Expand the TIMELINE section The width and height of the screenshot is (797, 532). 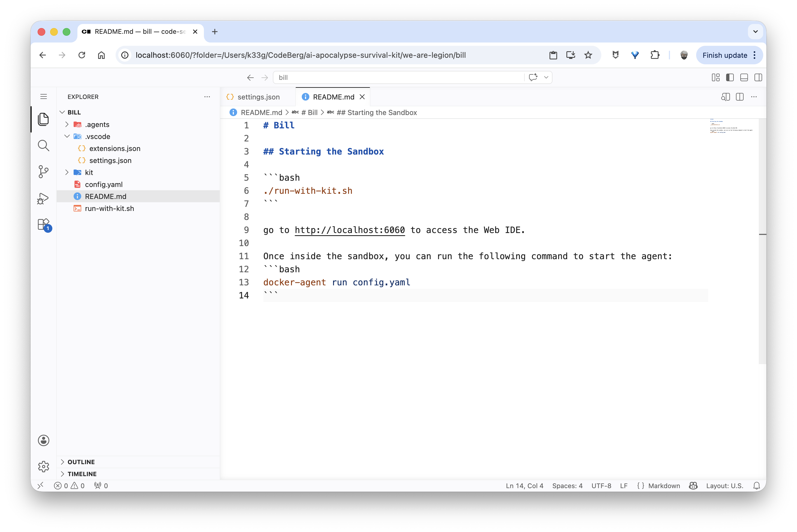click(138, 474)
